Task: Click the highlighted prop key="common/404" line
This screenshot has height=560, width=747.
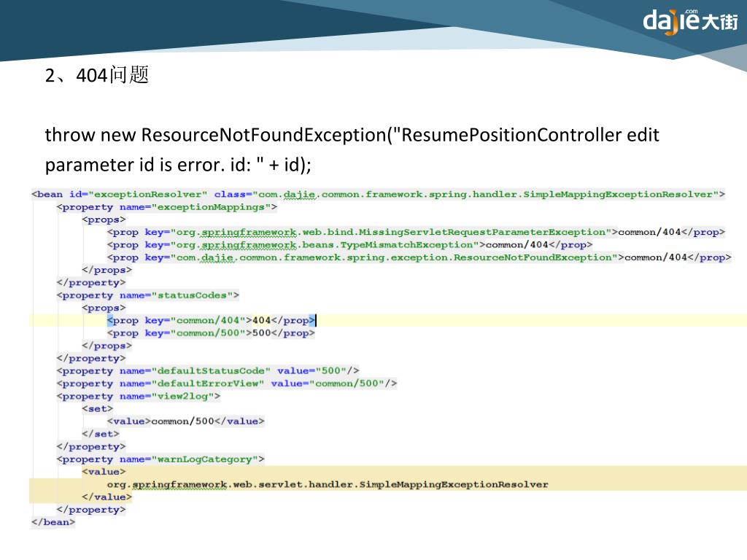Action: click(211, 321)
